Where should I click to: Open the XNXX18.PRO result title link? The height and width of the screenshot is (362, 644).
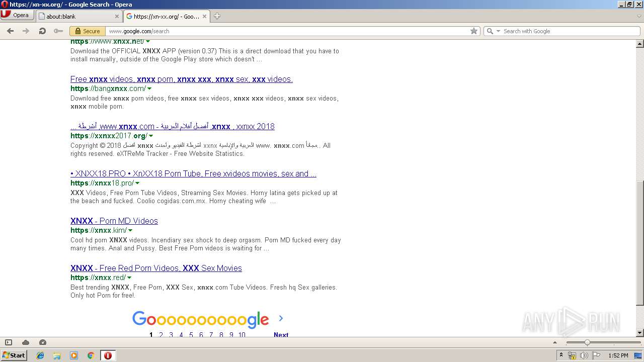[x=193, y=174]
